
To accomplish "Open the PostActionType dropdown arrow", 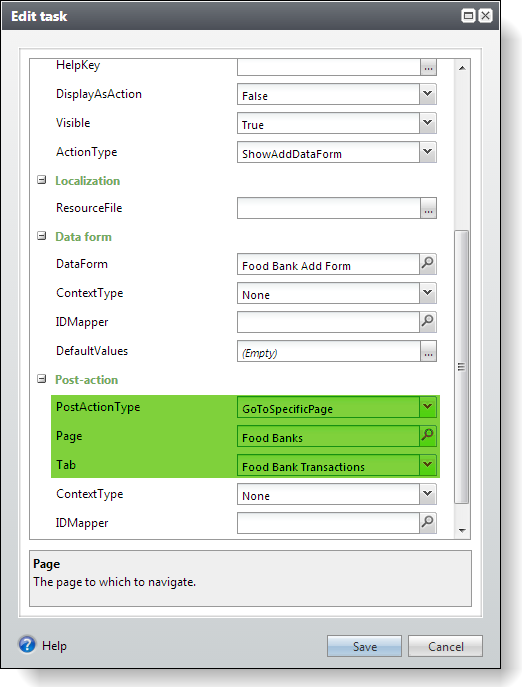I will coord(428,407).
